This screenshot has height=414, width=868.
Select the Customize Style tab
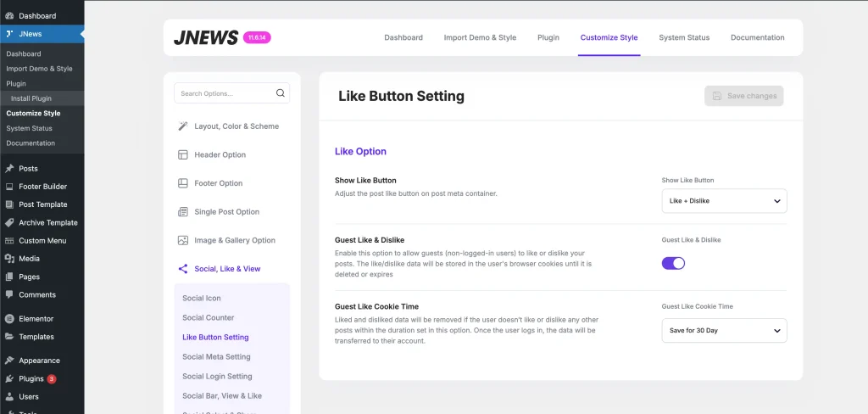[x=609, y=37]
